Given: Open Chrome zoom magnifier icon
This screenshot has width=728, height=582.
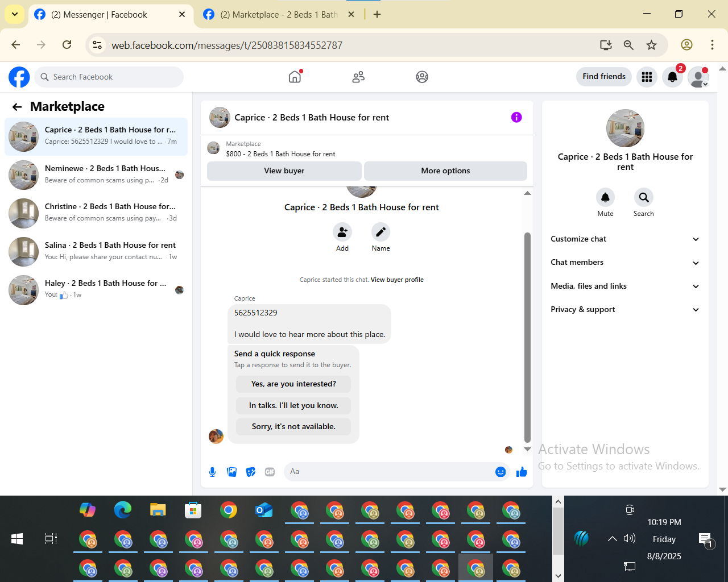Looking at the screenshot, I should point(628,45).
